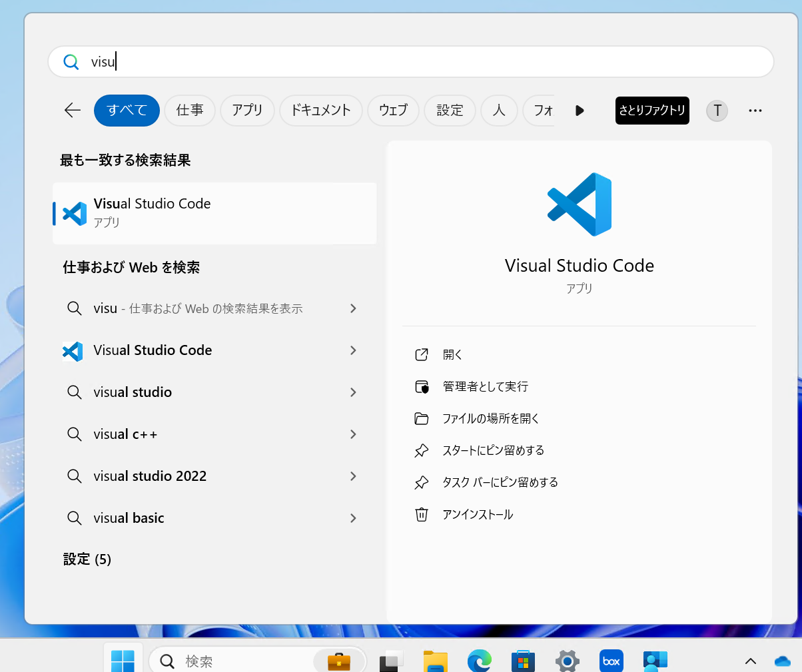The width and height of the screenshot is (802, 672).
Task: Open the contacts-style app on taskbar
Action: [655, 661]
